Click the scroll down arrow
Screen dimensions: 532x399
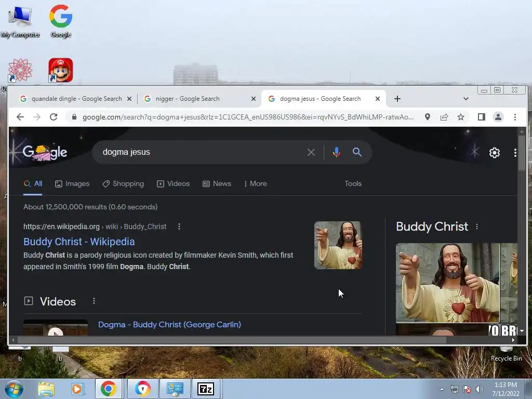(x=522, y=331)
